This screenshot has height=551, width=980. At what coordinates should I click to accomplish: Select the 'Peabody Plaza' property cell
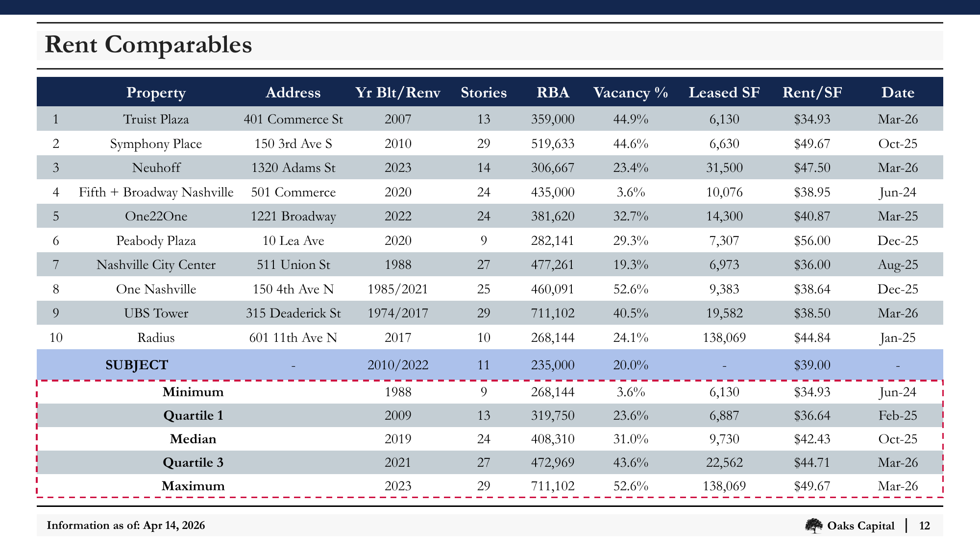(156, 240)
